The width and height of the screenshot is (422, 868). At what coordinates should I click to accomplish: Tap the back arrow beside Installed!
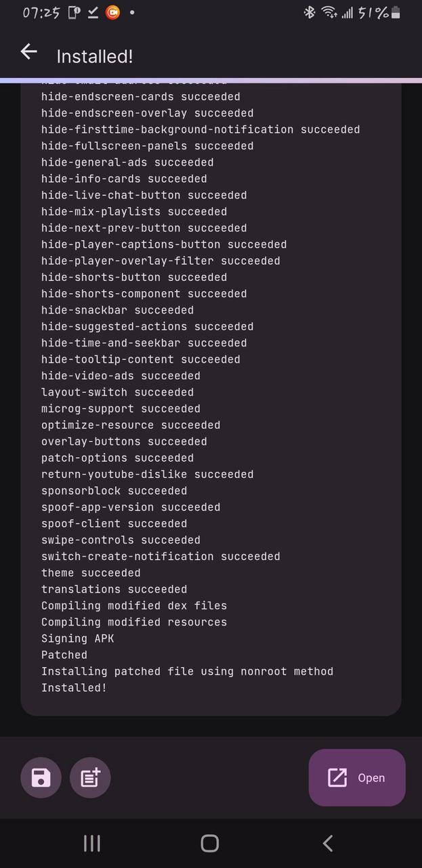coord(28,51)
